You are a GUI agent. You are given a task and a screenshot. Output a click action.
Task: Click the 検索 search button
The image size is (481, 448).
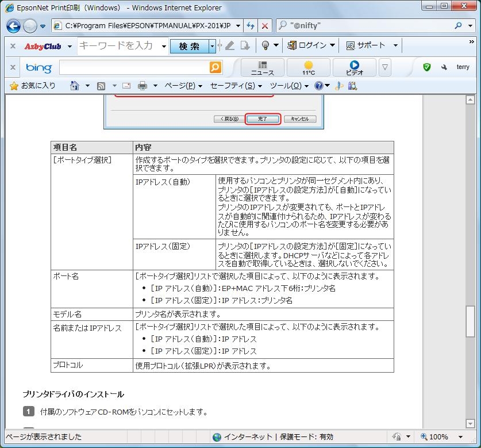tap(189, 46)
